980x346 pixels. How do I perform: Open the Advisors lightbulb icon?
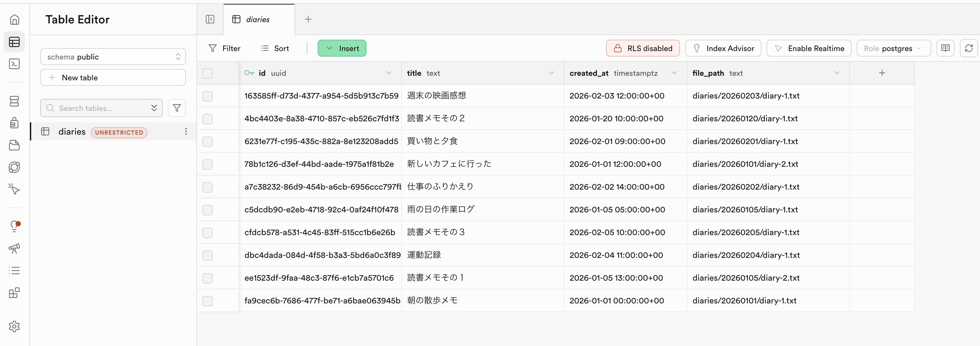[14, 226]
